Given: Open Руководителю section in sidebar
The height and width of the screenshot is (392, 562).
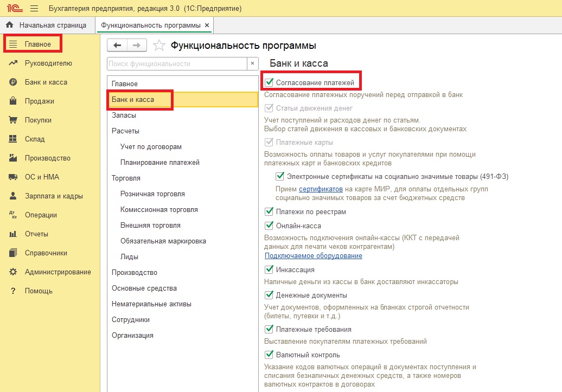Looking at the screenshot, I should point(48,63).
